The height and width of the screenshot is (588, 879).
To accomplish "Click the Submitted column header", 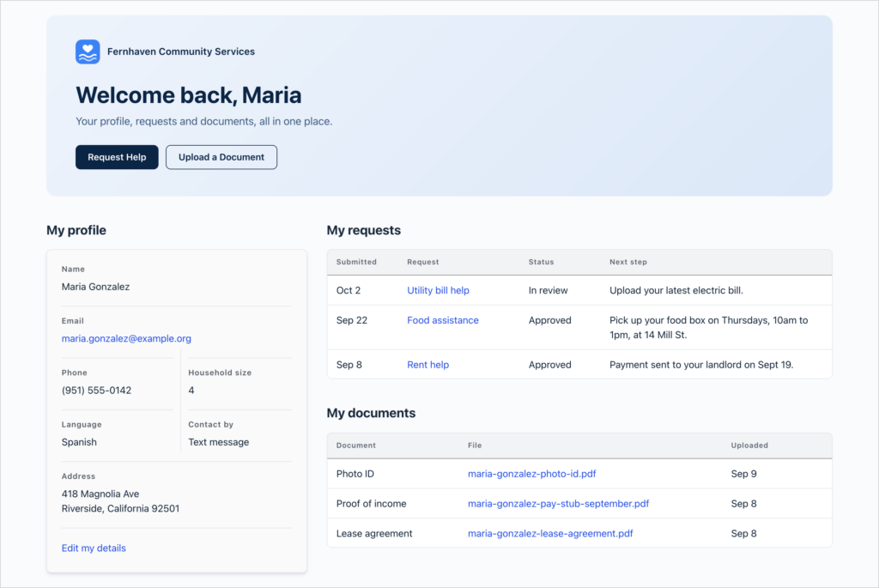I will point(356,262).
